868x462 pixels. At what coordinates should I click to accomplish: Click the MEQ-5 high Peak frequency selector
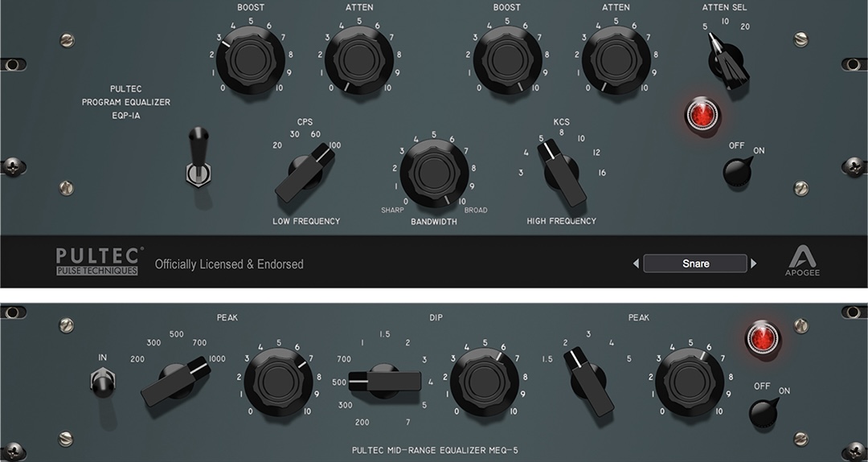(589, 382)
